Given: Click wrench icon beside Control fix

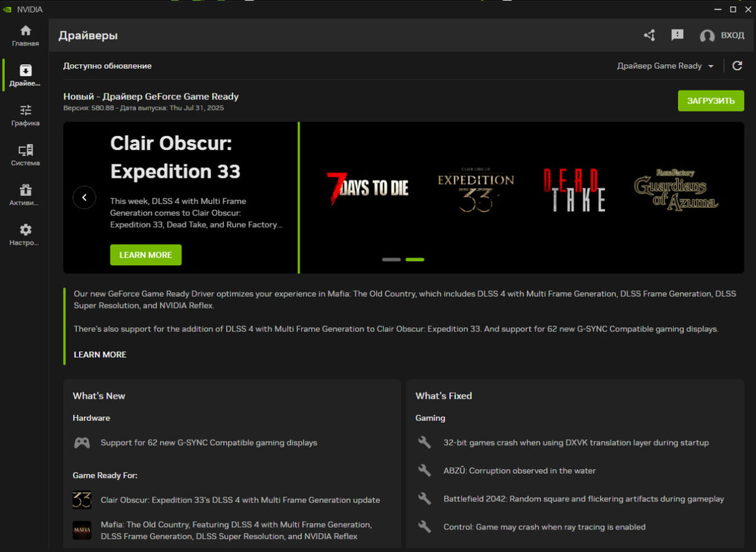Looking at the screenshot, I should pos(425,526).
